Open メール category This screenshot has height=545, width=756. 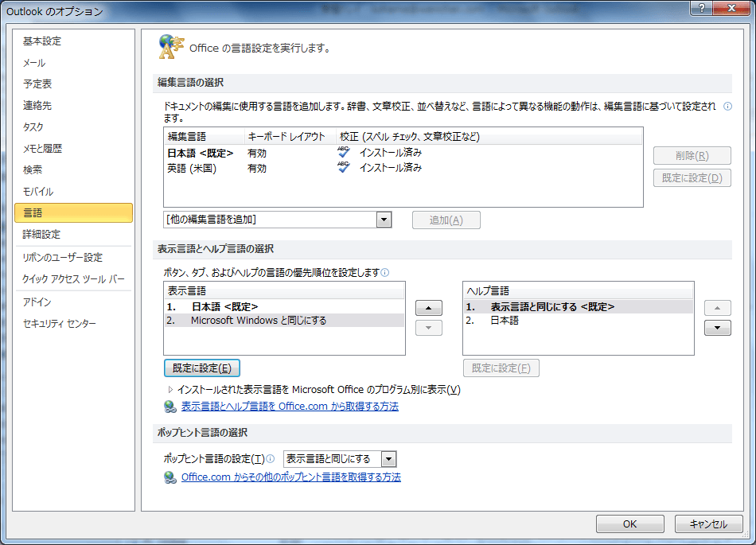(73, 63)
